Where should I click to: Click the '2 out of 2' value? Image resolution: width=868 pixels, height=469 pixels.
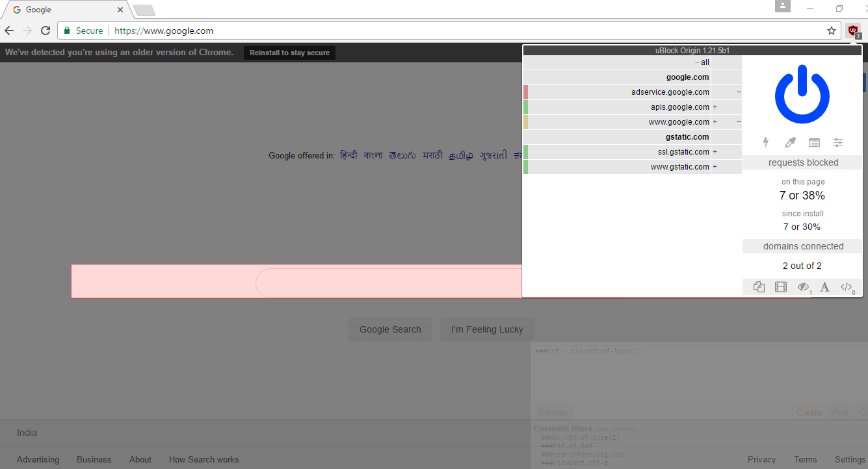[802, 266]
